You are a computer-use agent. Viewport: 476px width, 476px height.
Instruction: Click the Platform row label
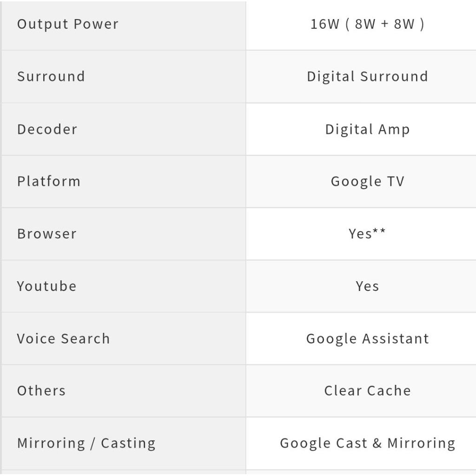coord(49,181)
